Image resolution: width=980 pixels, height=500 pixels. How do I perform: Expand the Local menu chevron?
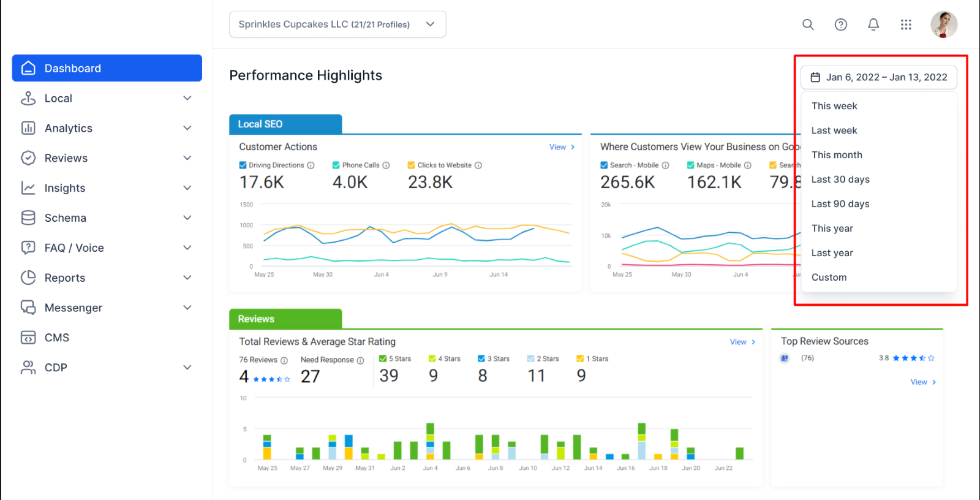(187, 98)
